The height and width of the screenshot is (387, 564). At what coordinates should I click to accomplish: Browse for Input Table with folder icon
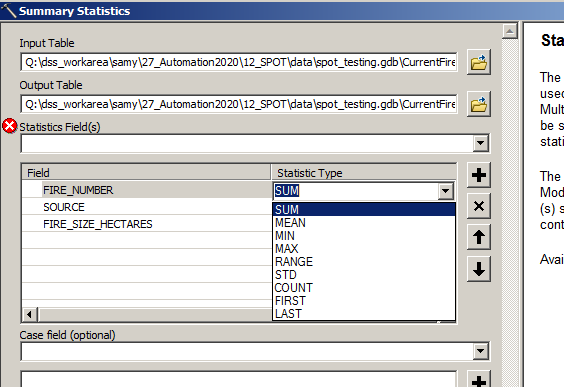[x=479, y=62]
